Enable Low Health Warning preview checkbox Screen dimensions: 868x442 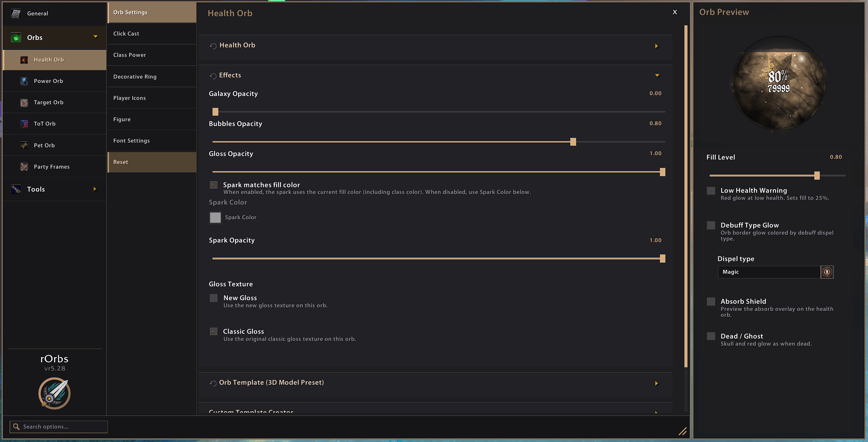(711, 191)
